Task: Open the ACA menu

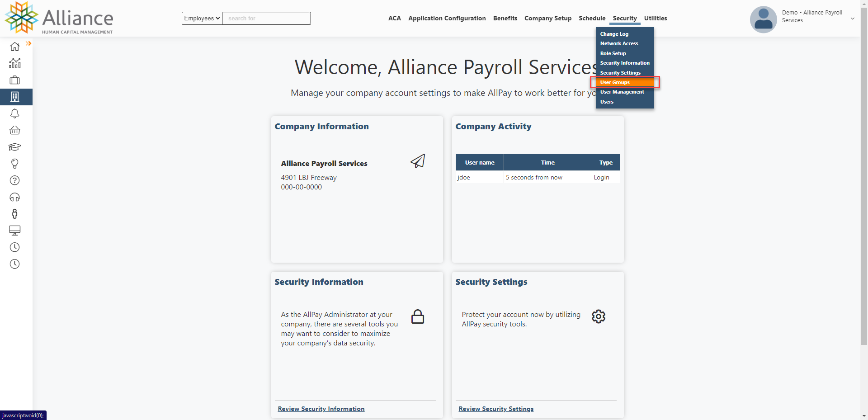Action: 395,18
